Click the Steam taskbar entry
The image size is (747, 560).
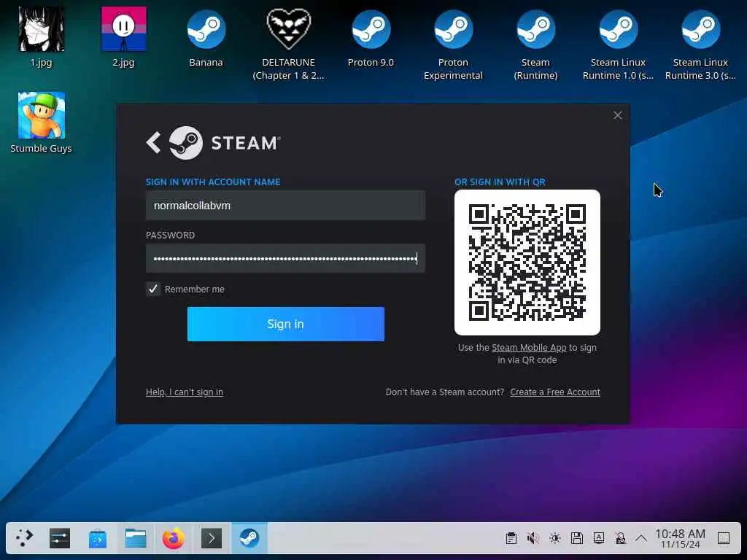(x=249, y=538)
